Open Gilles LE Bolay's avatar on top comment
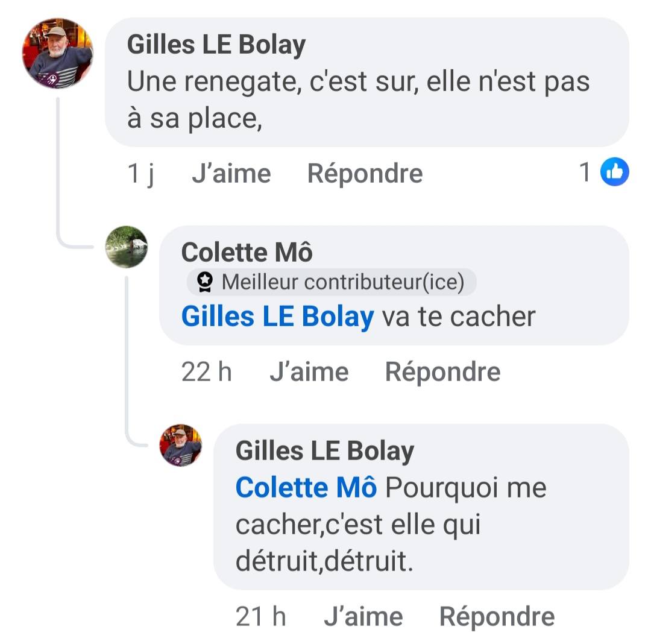Viewport: 651px width, 644px height. pyautogui.click(x=57, y=53)
